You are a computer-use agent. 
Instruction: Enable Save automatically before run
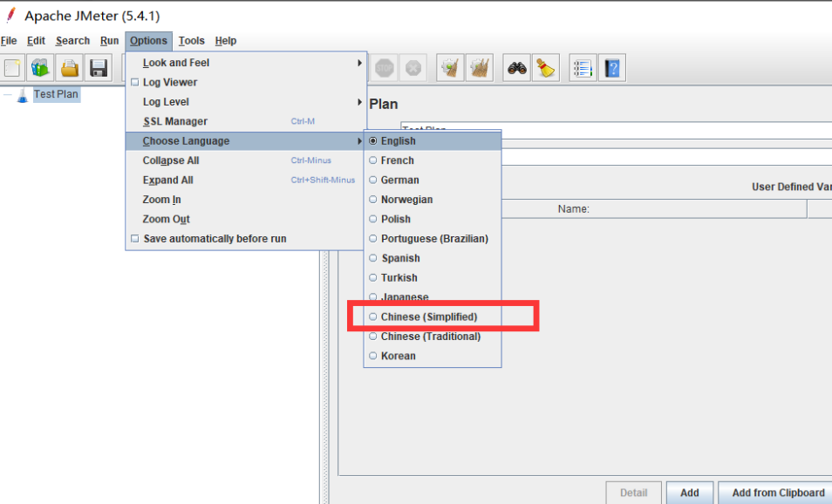coord(135,239)
